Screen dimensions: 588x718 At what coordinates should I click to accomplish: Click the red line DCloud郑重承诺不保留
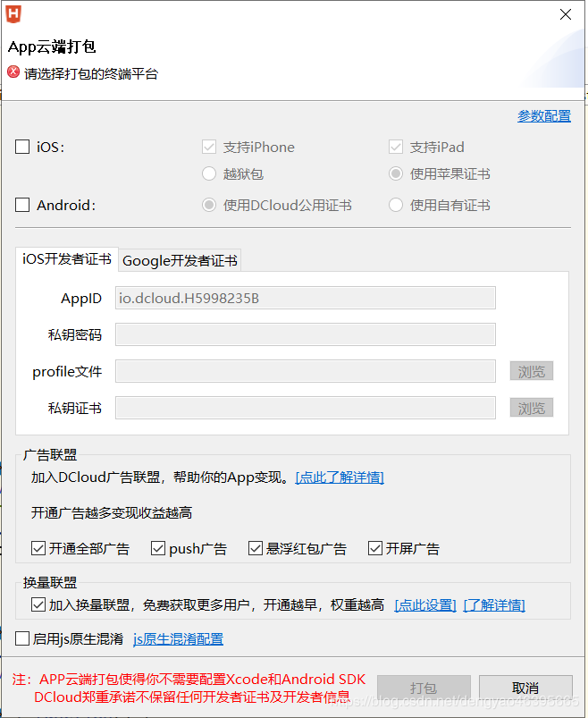[x=192, y=697]
